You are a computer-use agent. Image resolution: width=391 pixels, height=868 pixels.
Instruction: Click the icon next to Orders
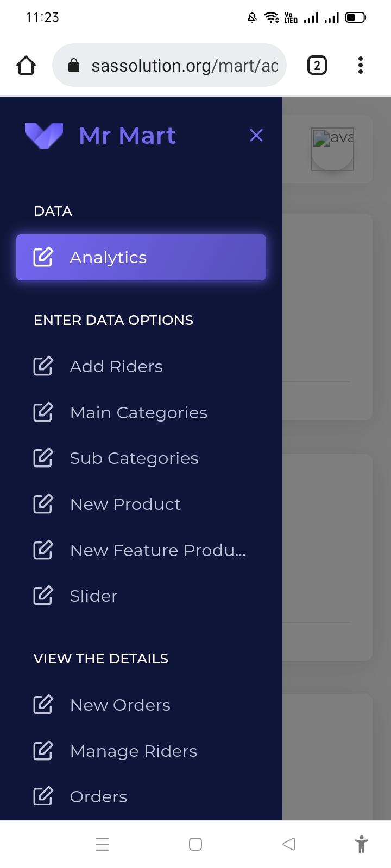pos(43,796)
